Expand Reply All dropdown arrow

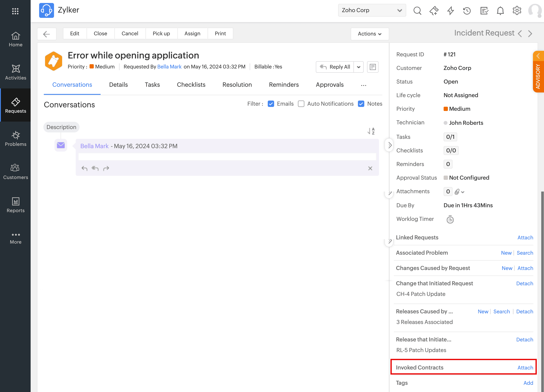pyautogui.click(x=359, y=67)
